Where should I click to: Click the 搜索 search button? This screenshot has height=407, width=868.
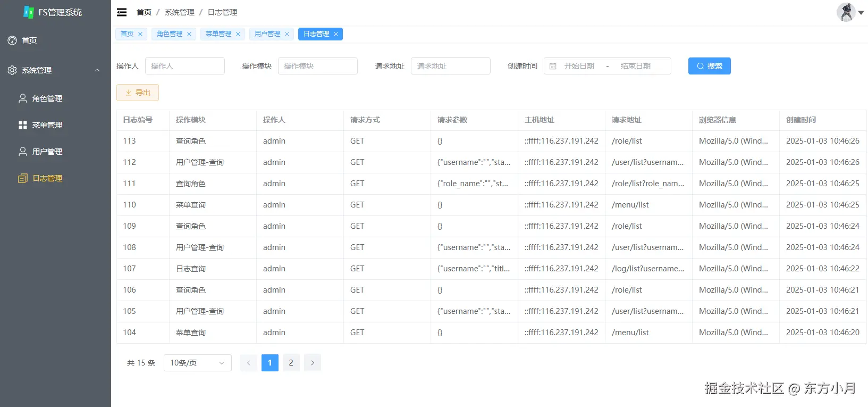710,66
